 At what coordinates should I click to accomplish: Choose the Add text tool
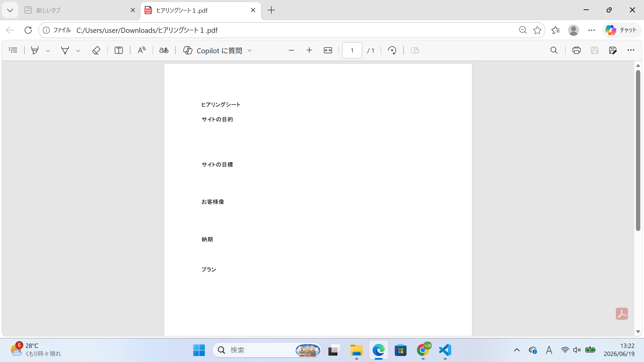tap(119, 50)
